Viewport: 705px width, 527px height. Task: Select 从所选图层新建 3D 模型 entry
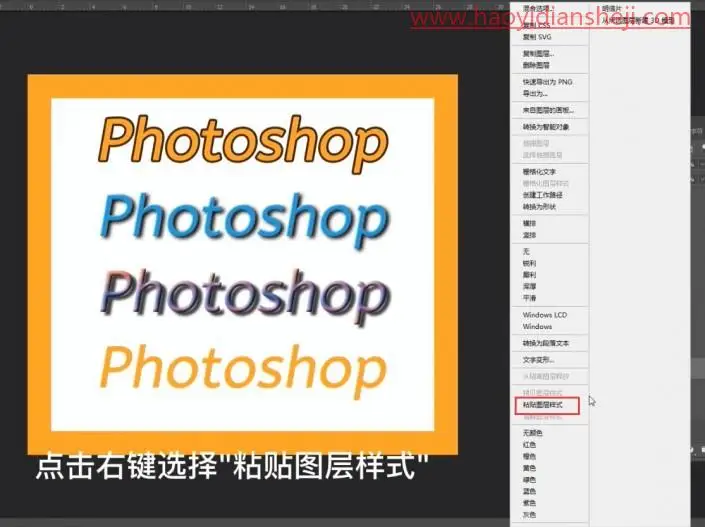(x=638, y=21)
